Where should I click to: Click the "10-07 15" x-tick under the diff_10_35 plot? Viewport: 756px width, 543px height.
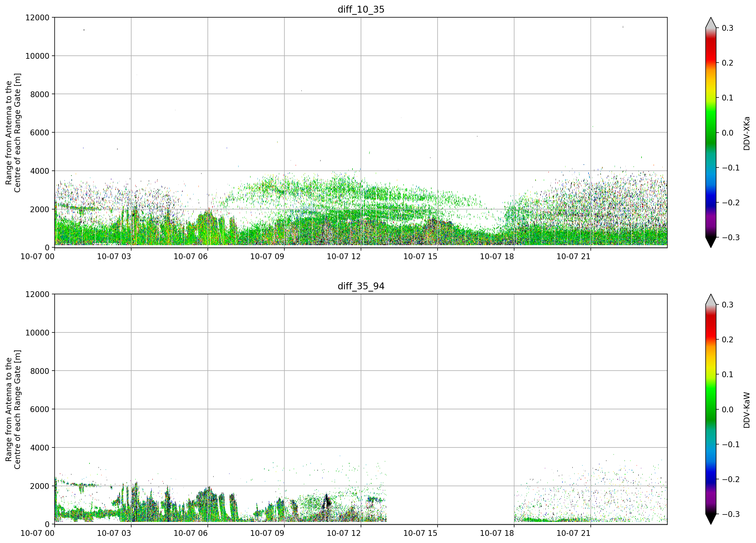[x=420, y=256]
